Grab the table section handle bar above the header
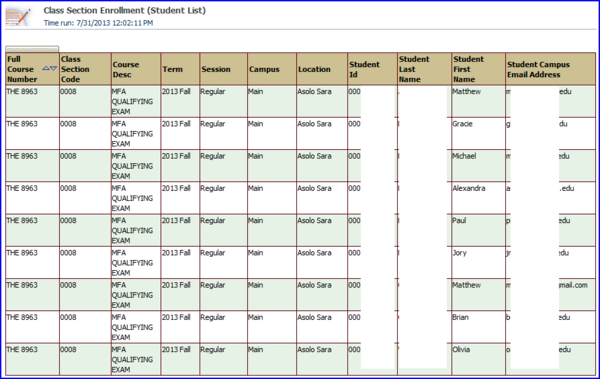 click(32, 49)
